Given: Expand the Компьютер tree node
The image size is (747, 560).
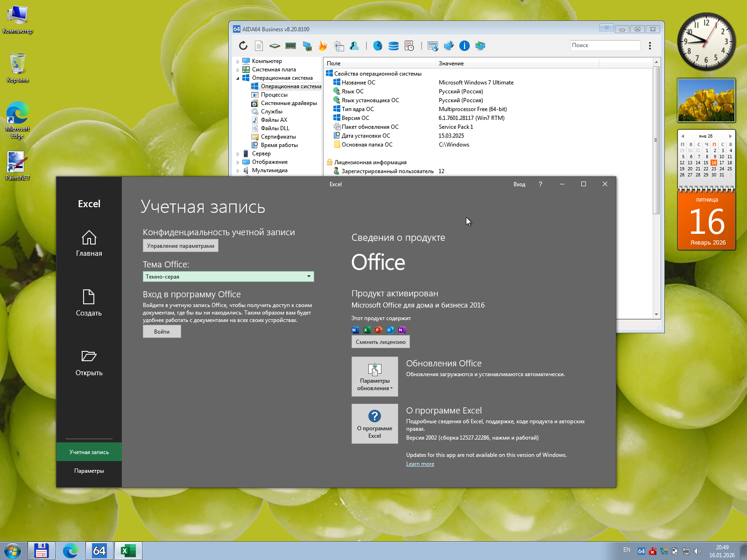Looking at the screenshot, I should (238, 62).
